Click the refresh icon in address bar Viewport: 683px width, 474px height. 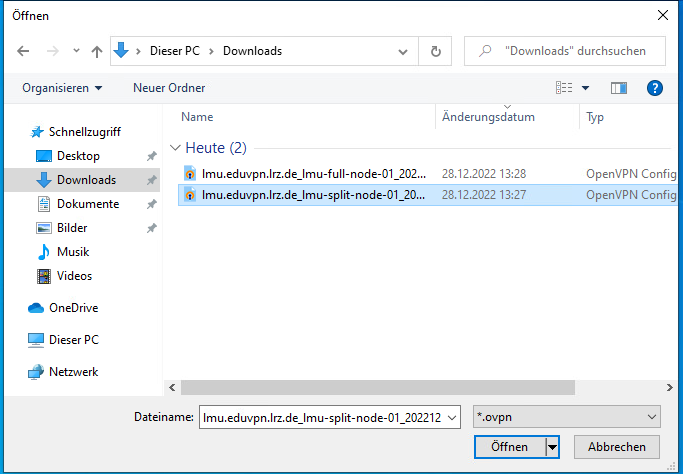pyautogui.click(x=435, y=51)
